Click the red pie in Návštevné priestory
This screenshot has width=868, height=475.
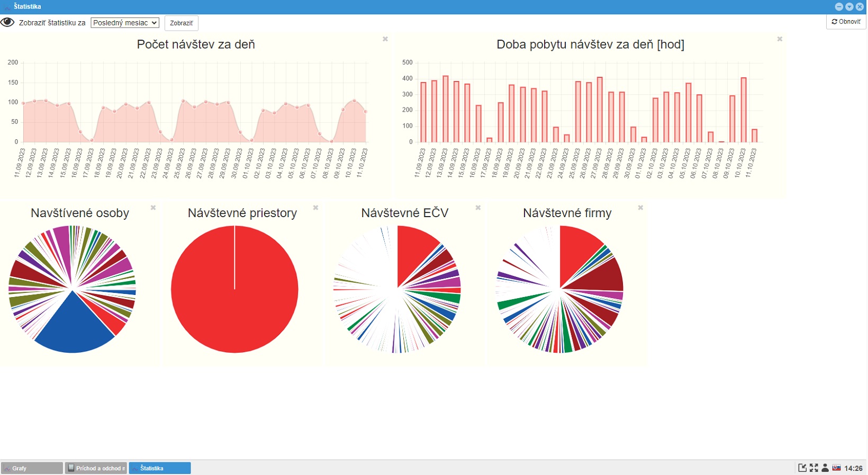click(x=234, y=289)
